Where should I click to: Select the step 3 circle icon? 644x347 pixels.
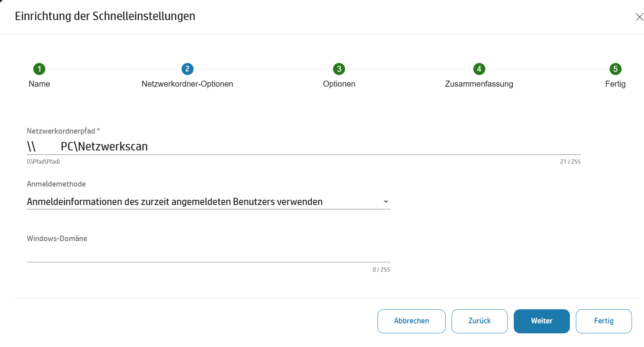click(339, 69)
